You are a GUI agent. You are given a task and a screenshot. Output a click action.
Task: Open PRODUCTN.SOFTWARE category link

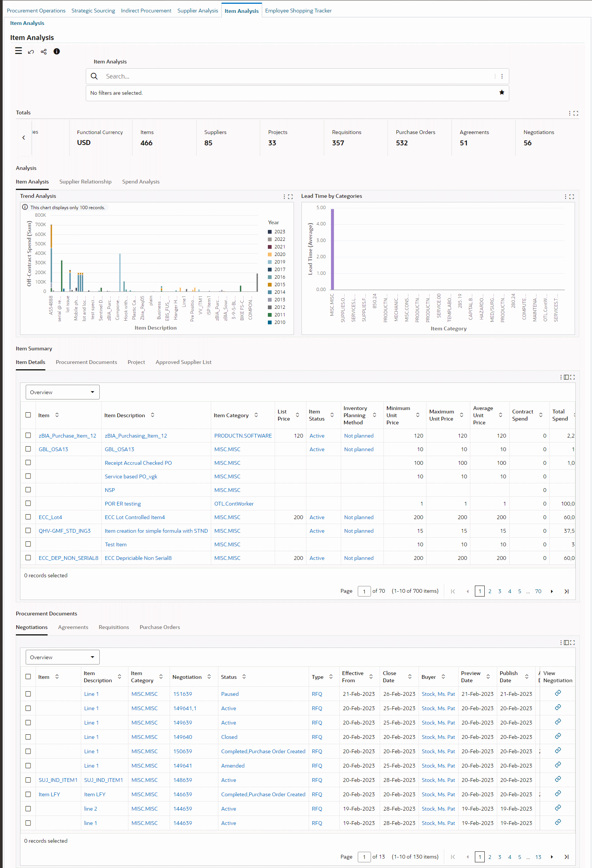coord(243,436)
